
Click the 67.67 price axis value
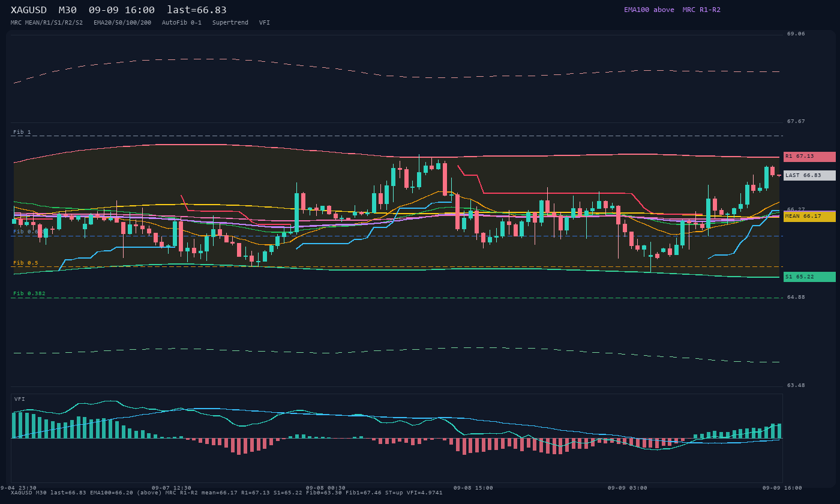click(x=796, y=122)
